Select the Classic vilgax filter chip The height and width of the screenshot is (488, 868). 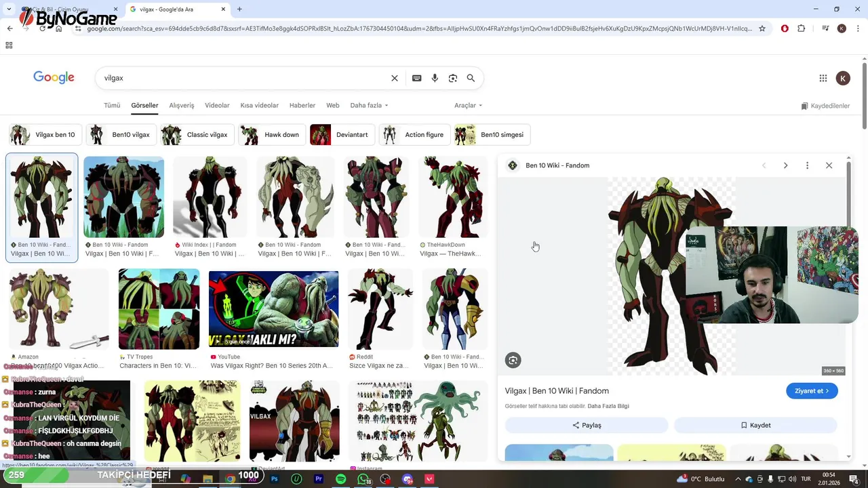(197, 135)
